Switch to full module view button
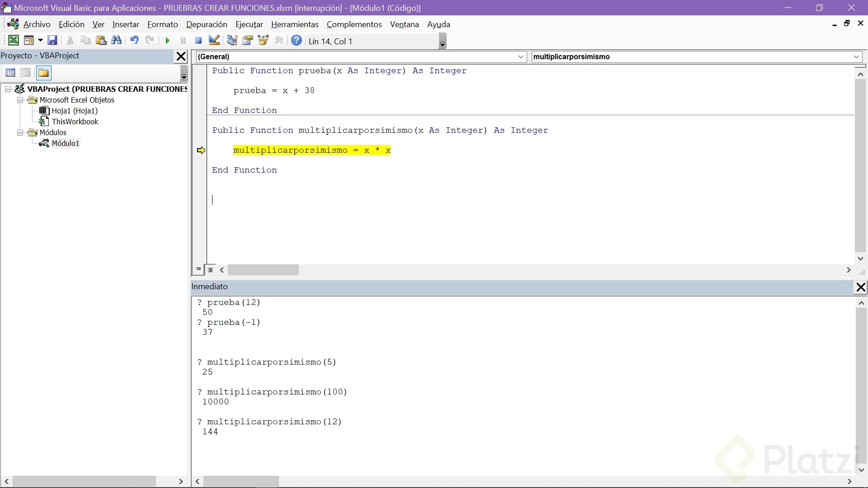Screen dimensions: 868x488 pos(210,270)
